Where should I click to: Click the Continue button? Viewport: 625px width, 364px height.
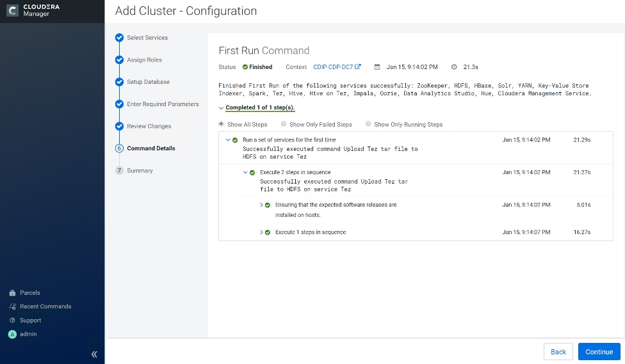coord(599,352)
